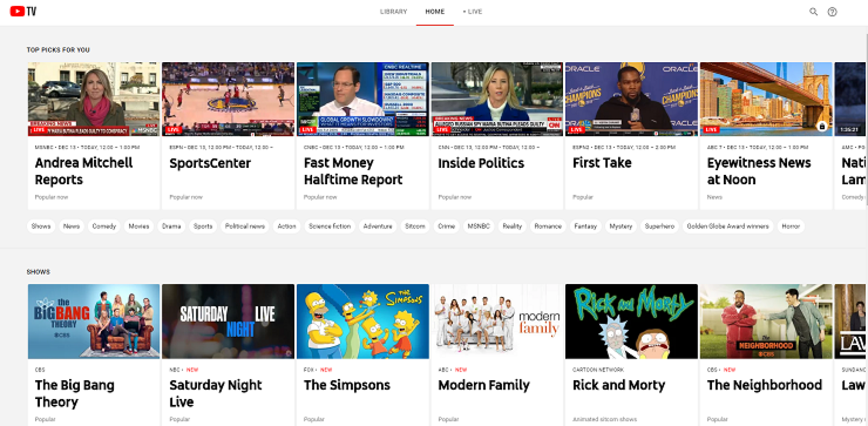
Task: Click the First Take title
Action: pos(602,163)
